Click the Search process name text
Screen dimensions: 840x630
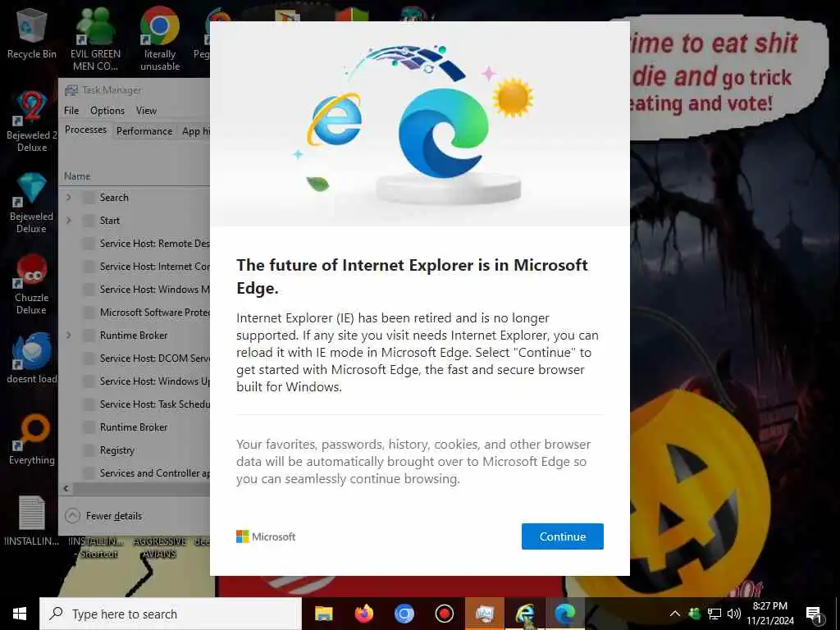pyautogui.click(x=114, y=198)
